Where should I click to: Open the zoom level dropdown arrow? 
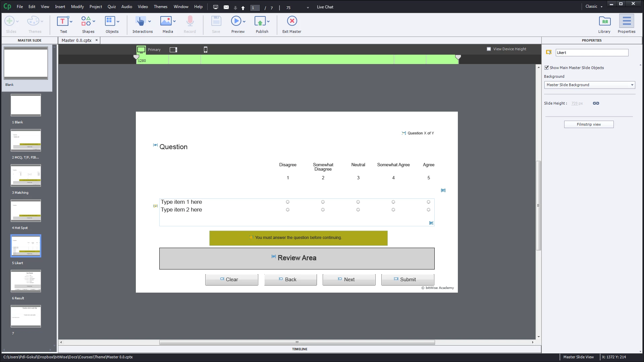pos(308,8)
